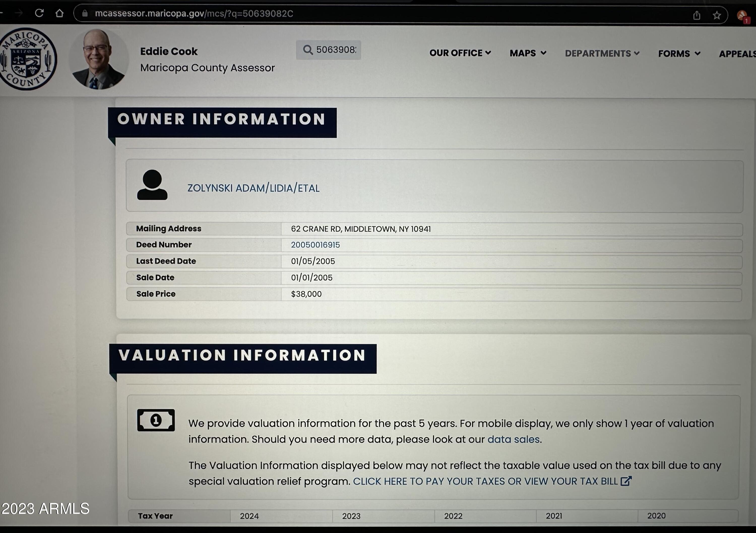Screen dimensions: 756x533
Task: Select last deed date 01/05/2005
Action: [x=313, y=261]
